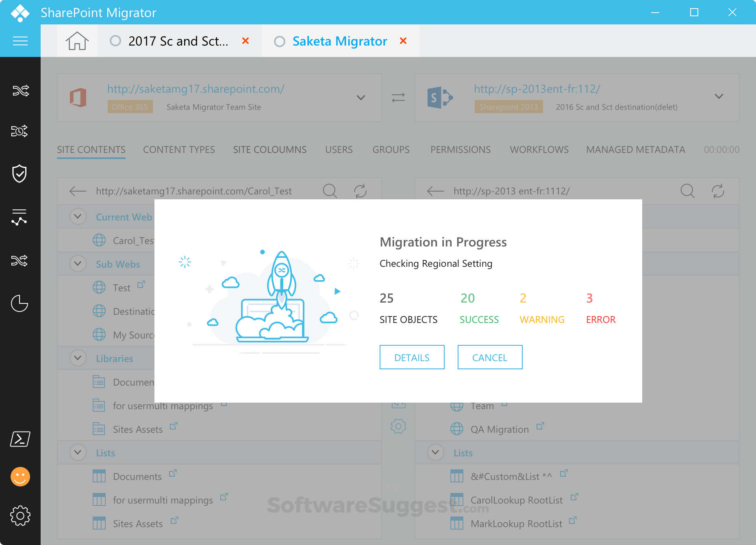Image resolution: width=756 pixels, height=545 pixels.
Task: Click the orange smiley feedback icon
Action: [20, 476]
